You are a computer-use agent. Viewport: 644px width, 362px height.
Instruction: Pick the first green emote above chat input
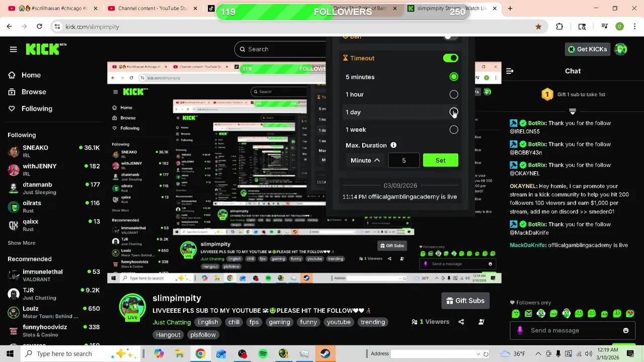pos(515,314)
